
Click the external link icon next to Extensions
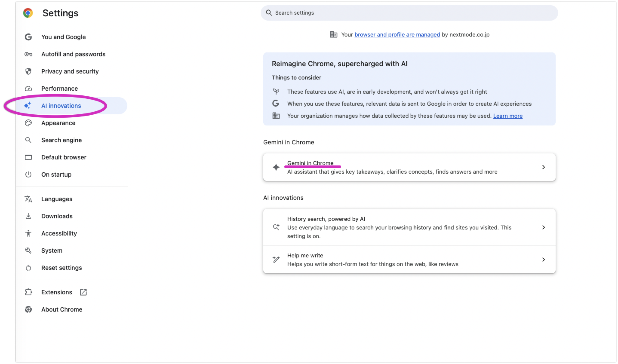pos(83,292)
